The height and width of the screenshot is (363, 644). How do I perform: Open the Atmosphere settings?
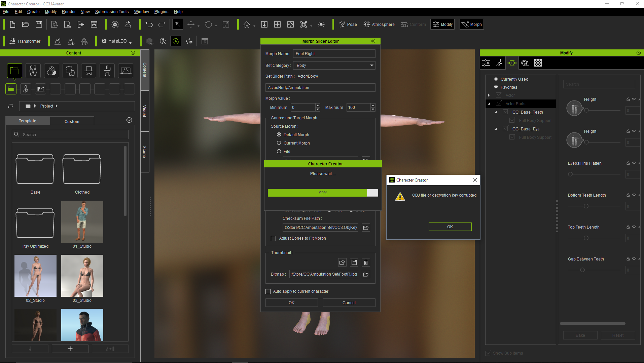pos(379,25)
